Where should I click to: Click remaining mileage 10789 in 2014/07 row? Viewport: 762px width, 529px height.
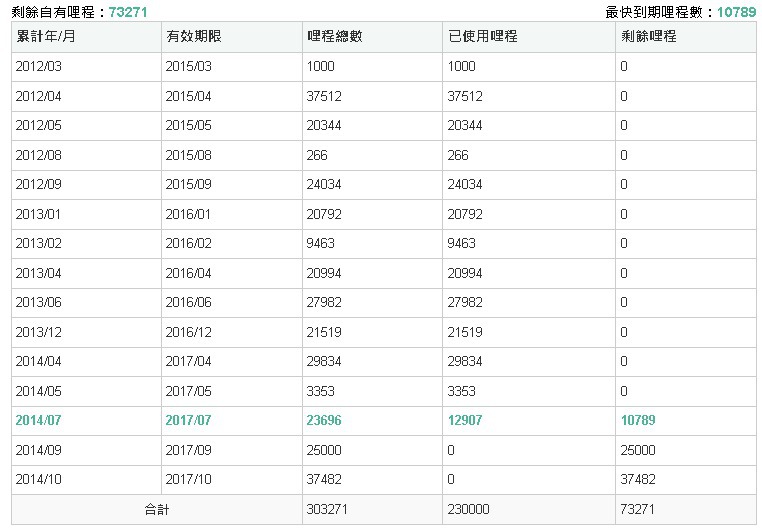pos(638,420)
